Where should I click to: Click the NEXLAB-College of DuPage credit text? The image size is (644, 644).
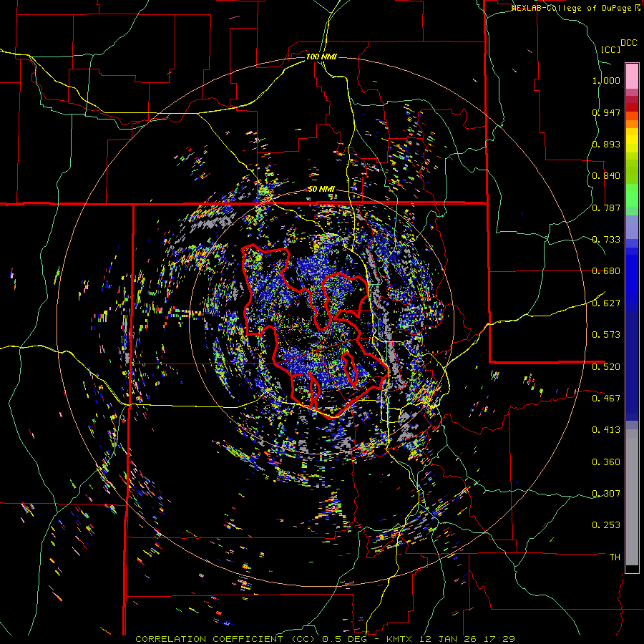pos(572,8)
